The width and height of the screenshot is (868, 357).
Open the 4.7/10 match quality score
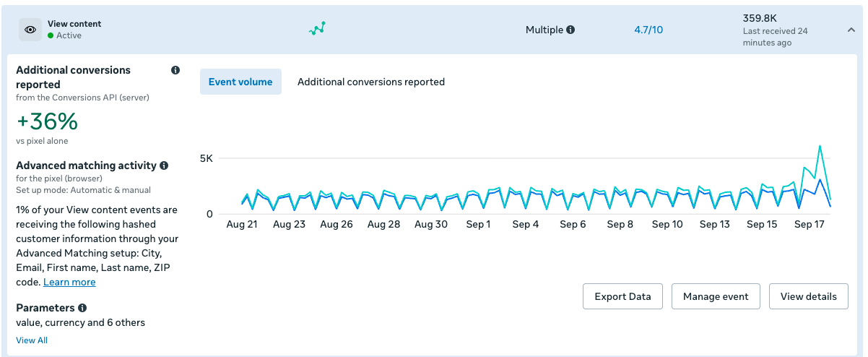[648, 30]
